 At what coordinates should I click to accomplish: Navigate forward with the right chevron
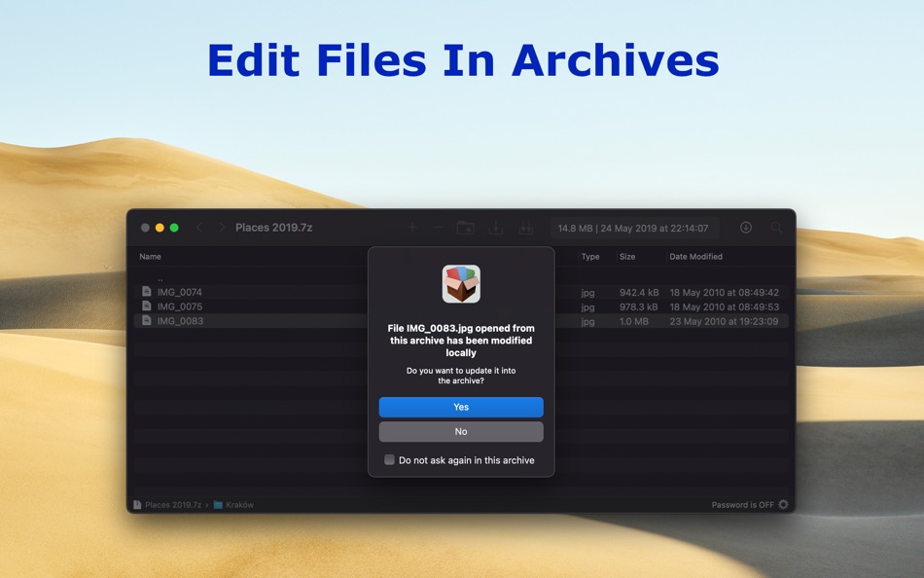tap(222, 228)
